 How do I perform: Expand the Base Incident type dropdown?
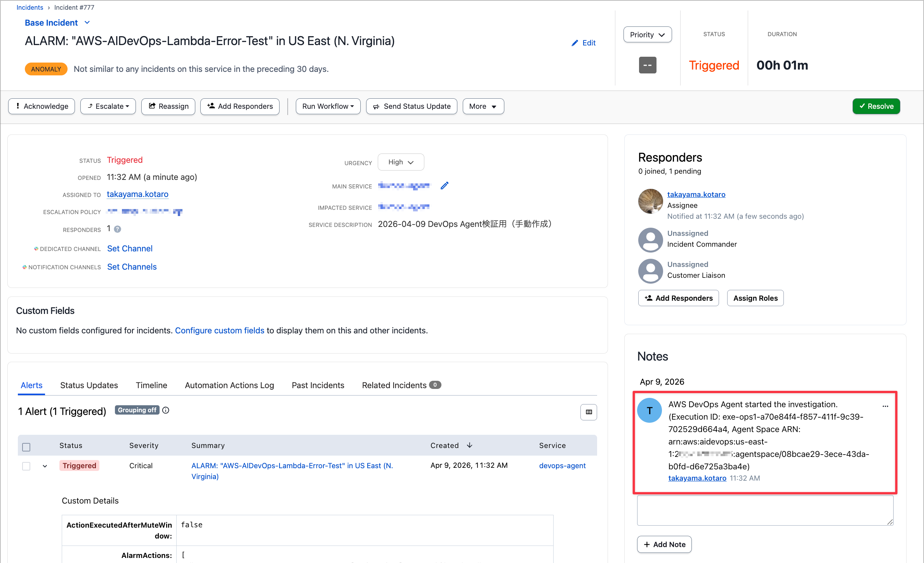[x=87, y=23]
